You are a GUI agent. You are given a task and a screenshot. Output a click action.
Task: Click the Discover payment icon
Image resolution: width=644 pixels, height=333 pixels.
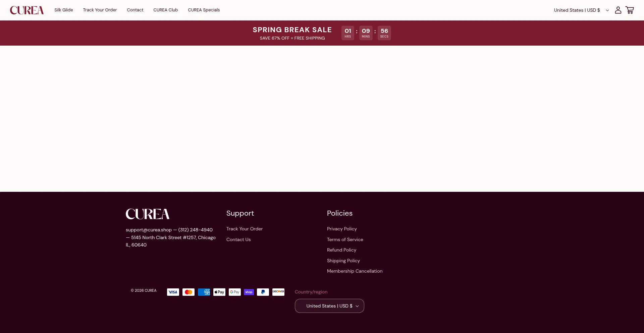pos(278,292)
